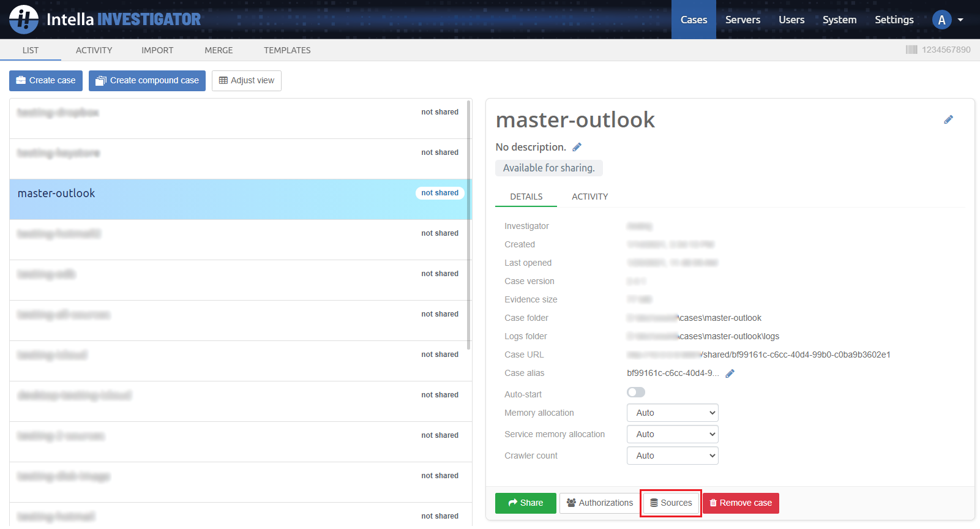Click the green Share button

point(525,503)
